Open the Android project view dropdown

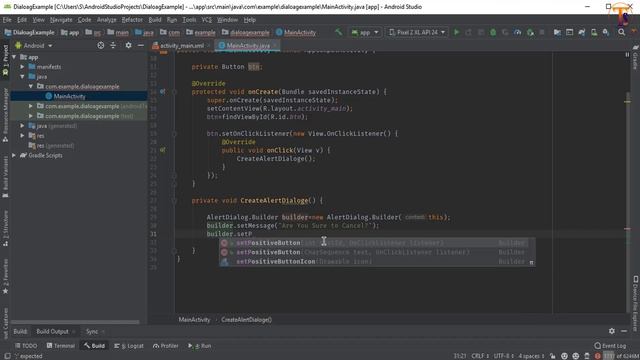(x=34, y=46)
